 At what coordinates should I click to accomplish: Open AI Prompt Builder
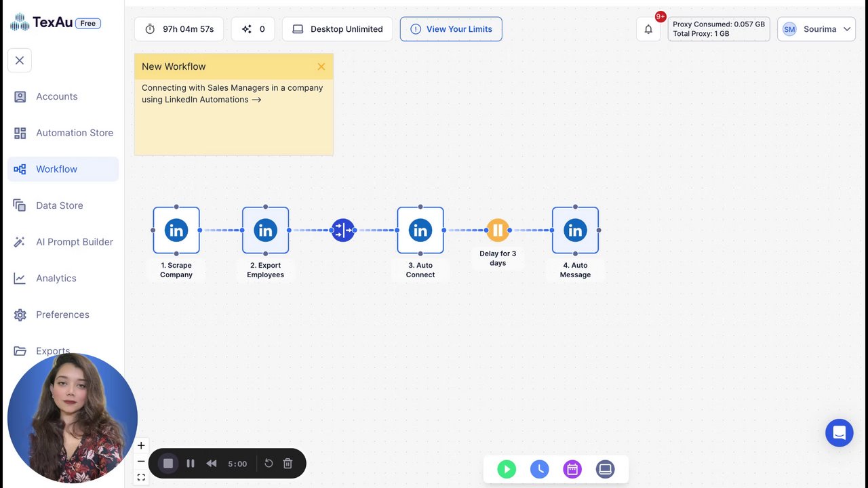(63, 242)
